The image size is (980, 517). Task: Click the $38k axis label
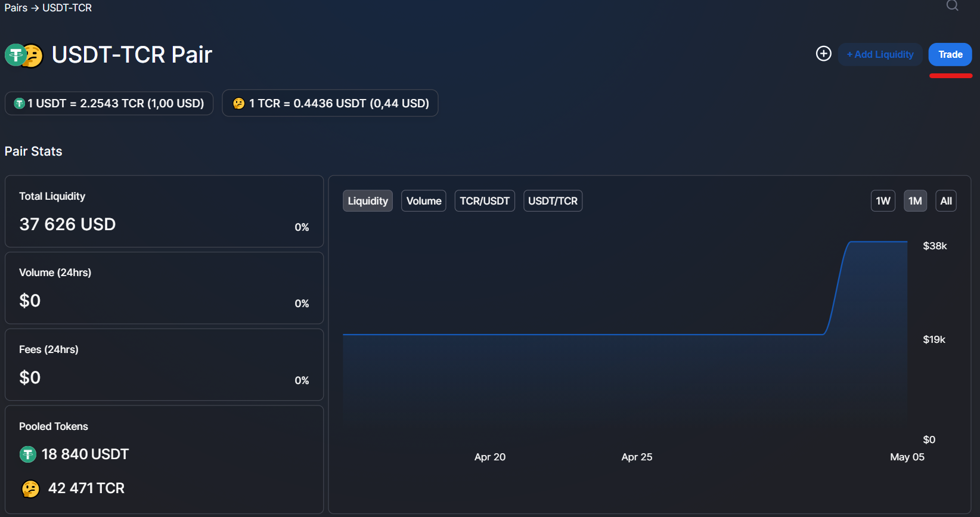[x=935, y=246]
